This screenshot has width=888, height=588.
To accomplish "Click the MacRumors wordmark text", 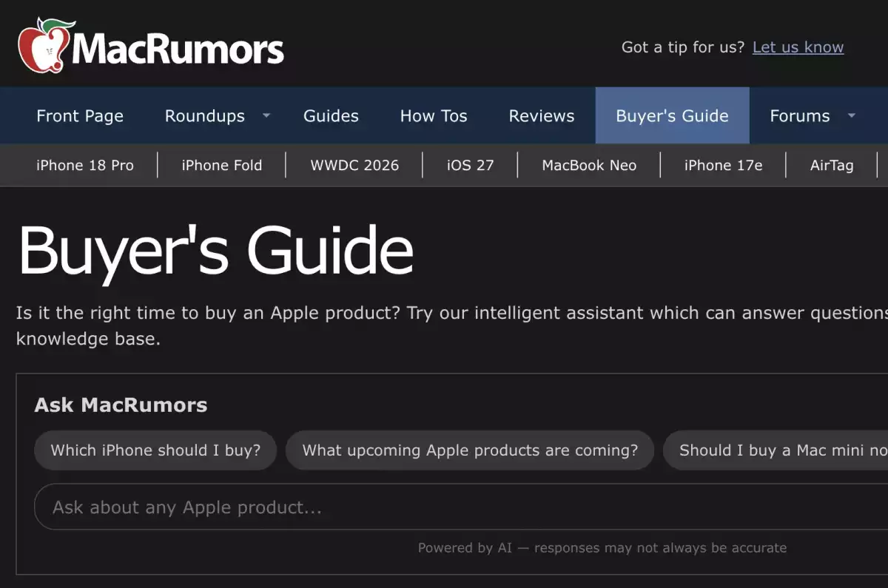I will [x=178, y=49].
